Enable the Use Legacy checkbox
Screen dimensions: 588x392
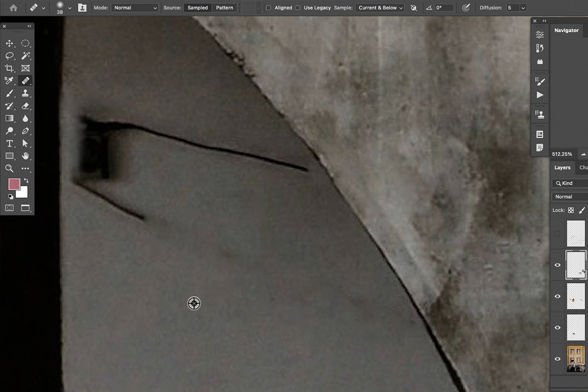pyautogui.click(x=297, y=8)
